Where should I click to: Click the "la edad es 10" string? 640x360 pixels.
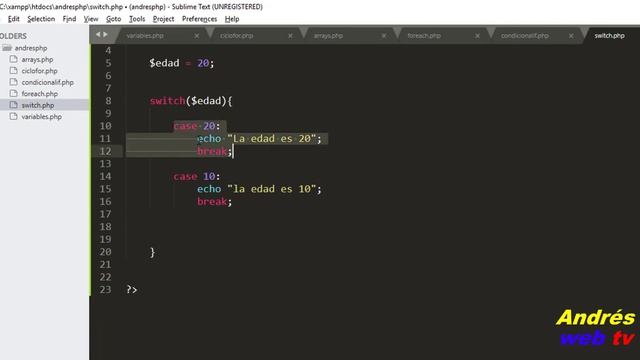271,189
